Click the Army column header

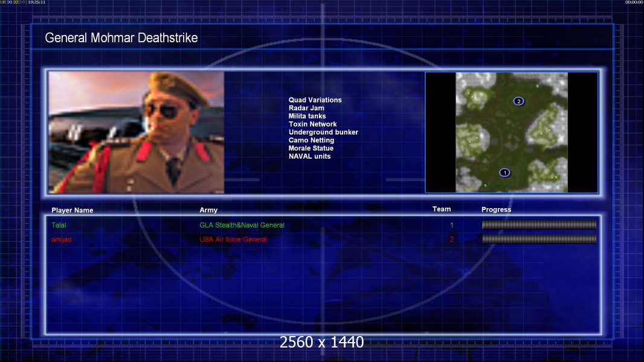tap(208, 210)
